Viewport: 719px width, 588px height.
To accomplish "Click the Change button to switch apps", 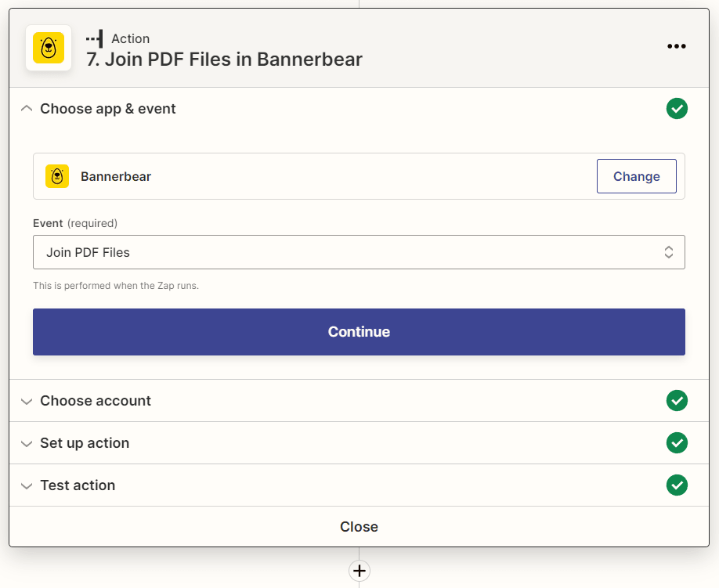I will [636, 176].
